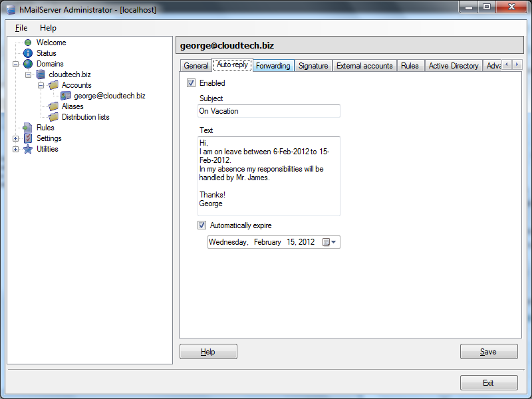Expand the Utilities tree node
Viewport: 532px width, 399px height.
click(15, 149)
